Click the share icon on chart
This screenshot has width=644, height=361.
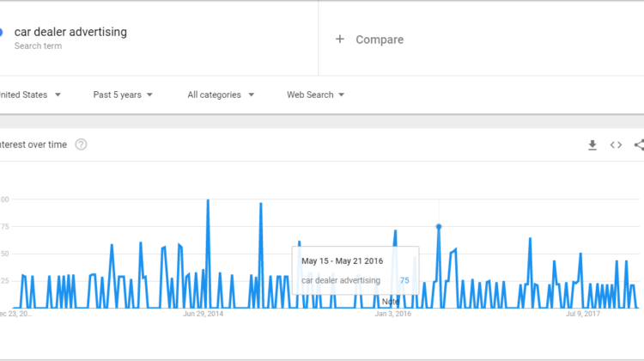coord(639,145)
